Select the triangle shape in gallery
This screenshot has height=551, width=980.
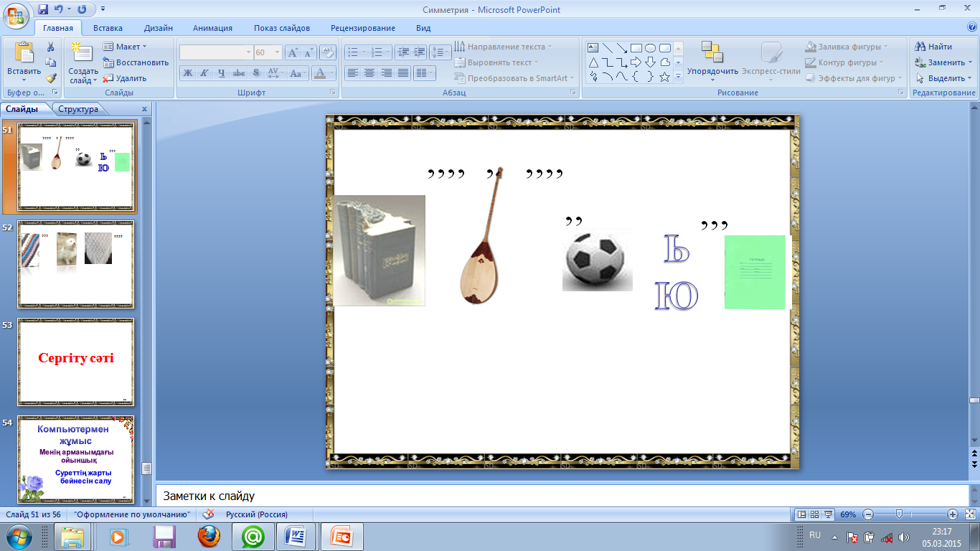tap(593, 62)
